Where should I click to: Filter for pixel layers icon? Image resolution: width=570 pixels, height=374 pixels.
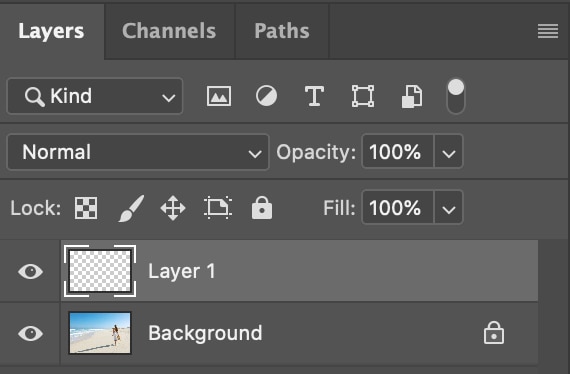[218, 96]
